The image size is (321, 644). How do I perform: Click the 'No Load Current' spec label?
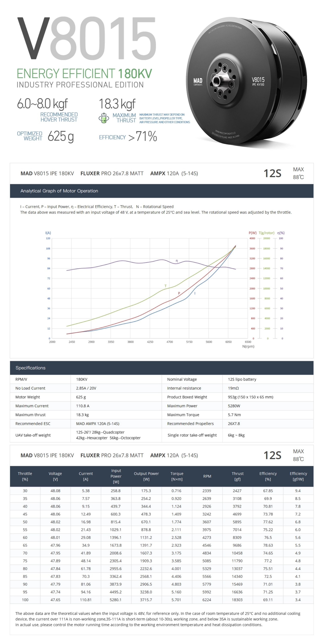click(x=30, y=388)
